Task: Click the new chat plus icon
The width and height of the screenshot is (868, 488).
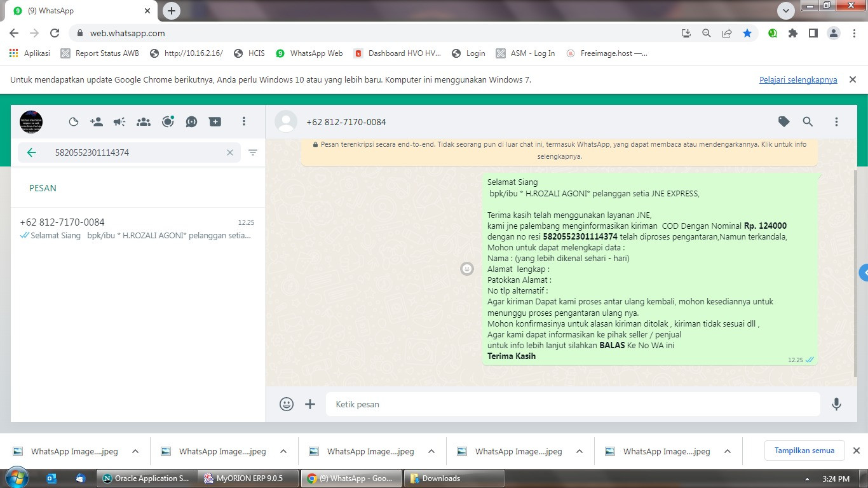Action: 215,122
